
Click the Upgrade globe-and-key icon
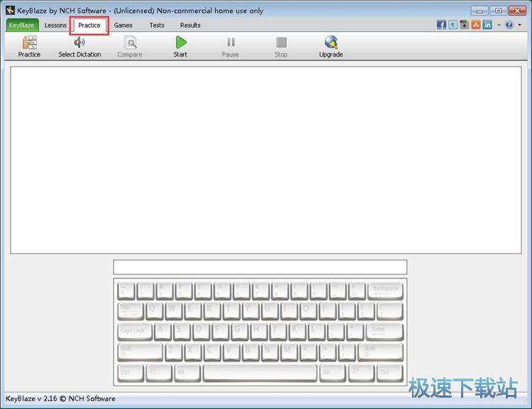[x=331, y=43]
